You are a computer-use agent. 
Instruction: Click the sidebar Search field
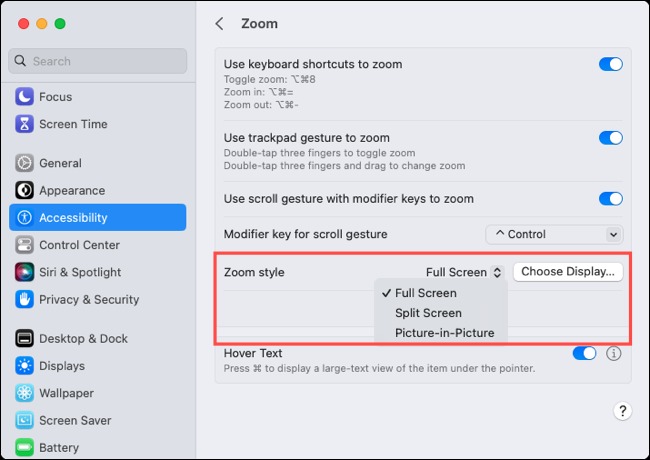[x=97, y=61]
